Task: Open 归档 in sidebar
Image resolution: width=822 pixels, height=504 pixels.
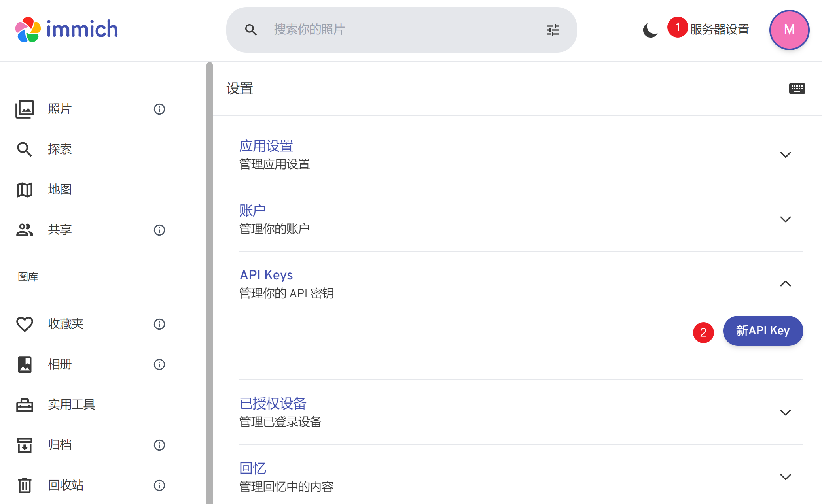Action: click(60, 445)
